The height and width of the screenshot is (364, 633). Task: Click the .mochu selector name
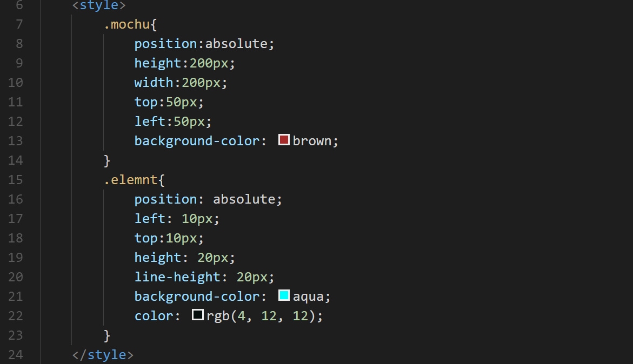125,24
